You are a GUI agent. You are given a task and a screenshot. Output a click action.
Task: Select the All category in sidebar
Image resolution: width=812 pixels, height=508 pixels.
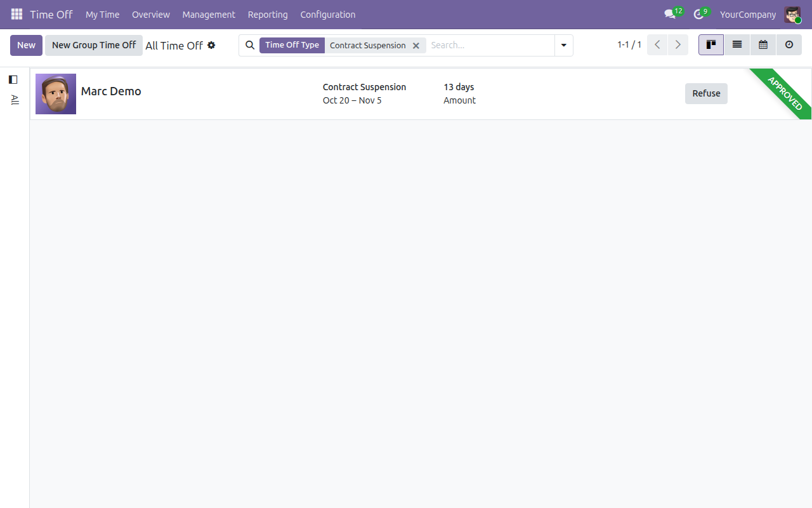(x=15, y=100)
